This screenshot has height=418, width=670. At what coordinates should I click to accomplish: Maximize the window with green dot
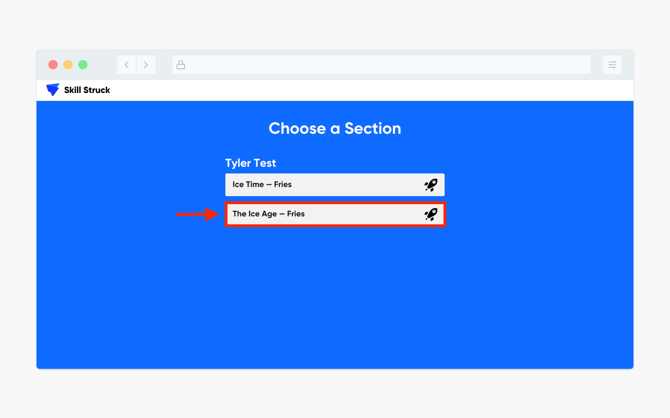[x=83, y=65]
